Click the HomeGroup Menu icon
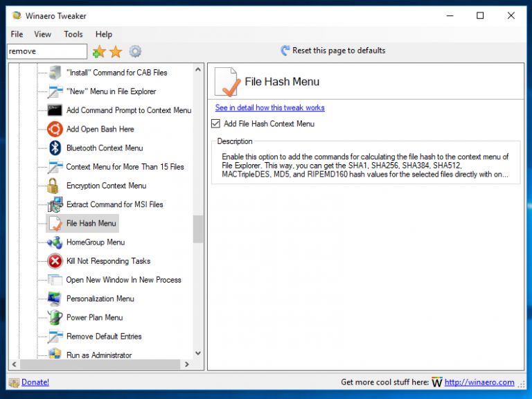Viewport: 532px width, 399px height. click(x=55, y=242)
